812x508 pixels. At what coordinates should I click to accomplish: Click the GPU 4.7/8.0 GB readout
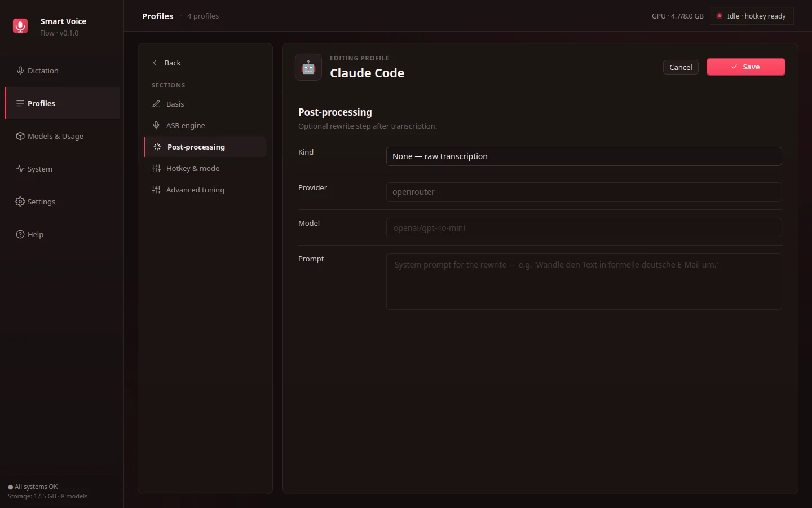pyautogui.click(x=678, y=16)
